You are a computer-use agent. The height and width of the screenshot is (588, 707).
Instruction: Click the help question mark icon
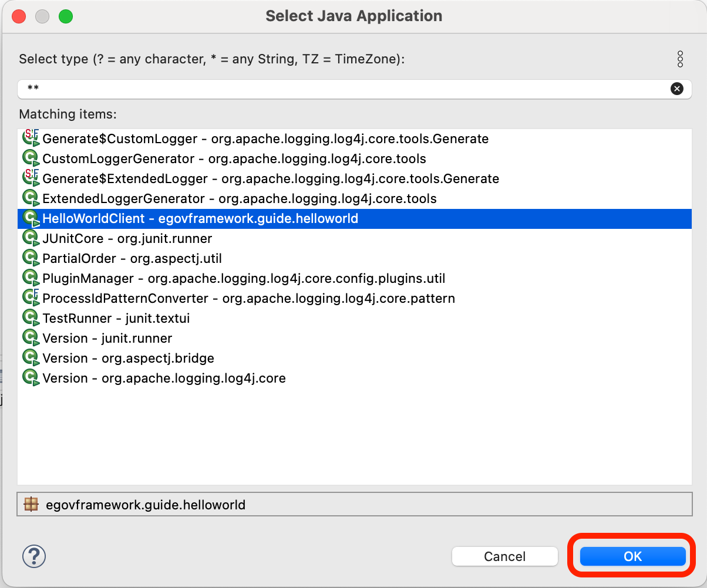(x=34, y=556)
